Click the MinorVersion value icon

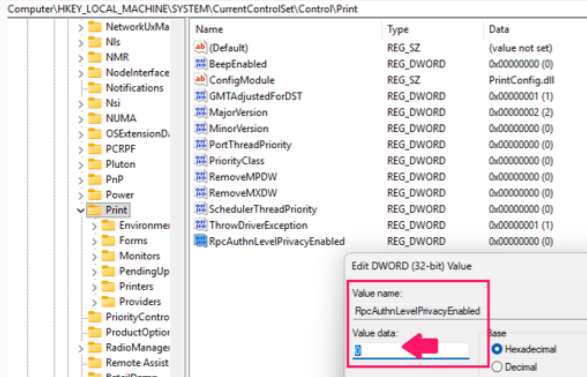[200, 128]
